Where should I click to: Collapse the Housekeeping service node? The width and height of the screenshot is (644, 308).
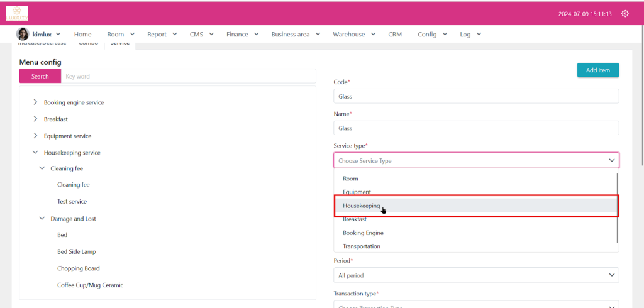(x=35, y=153)
